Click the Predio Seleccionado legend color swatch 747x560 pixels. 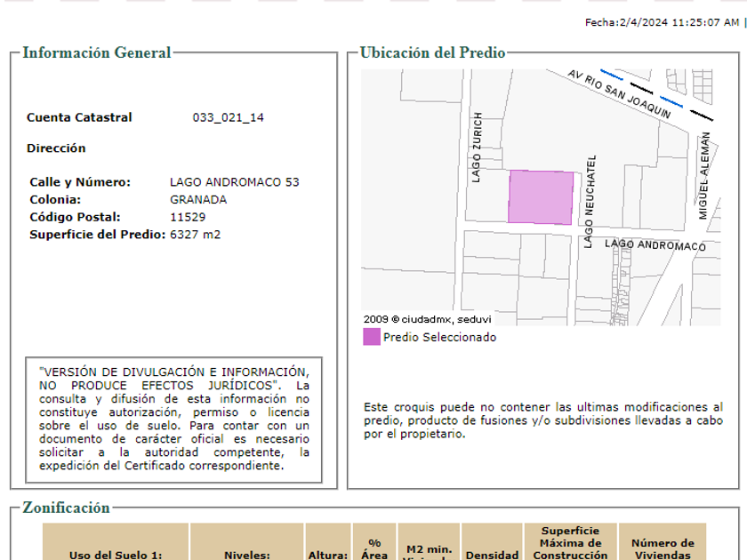coord(371,337)
